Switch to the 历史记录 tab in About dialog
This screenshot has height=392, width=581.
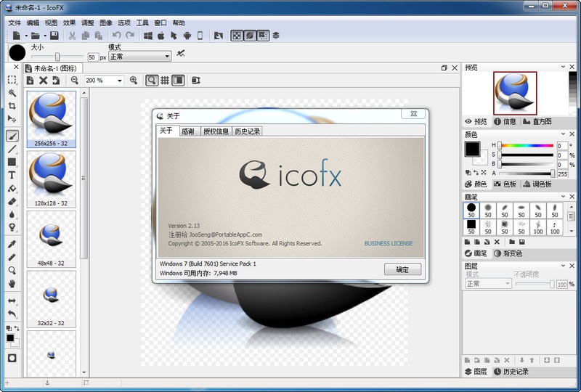247,131
